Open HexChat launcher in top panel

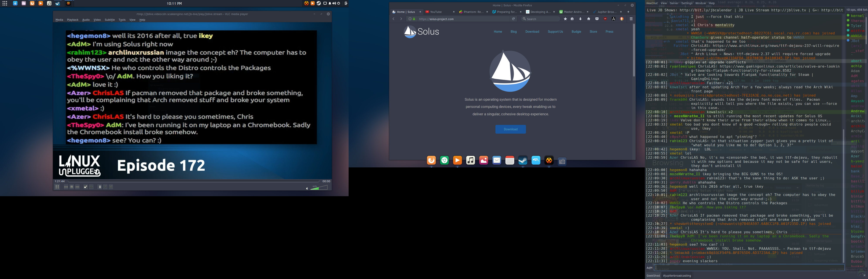[68, 3]
